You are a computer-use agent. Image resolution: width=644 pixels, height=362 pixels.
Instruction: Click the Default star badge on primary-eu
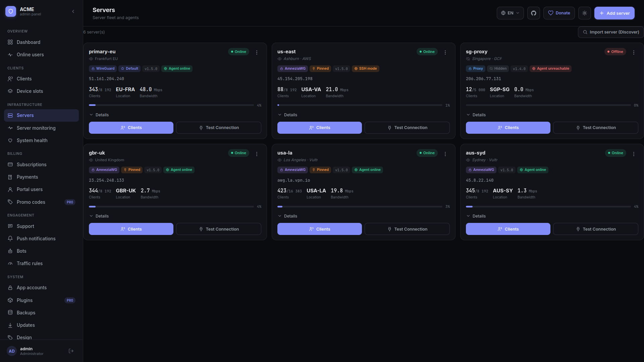click(129, 69)
